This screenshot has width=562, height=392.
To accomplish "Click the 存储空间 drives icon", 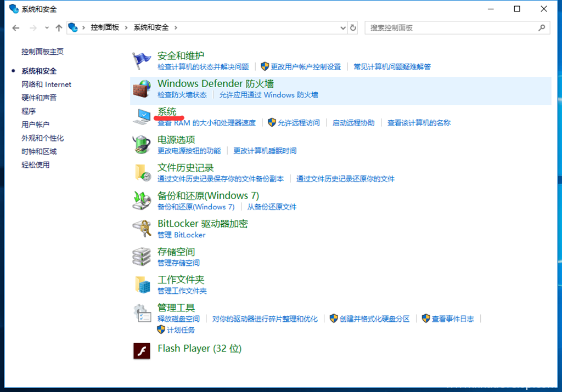I will click(x=142, y=257).
